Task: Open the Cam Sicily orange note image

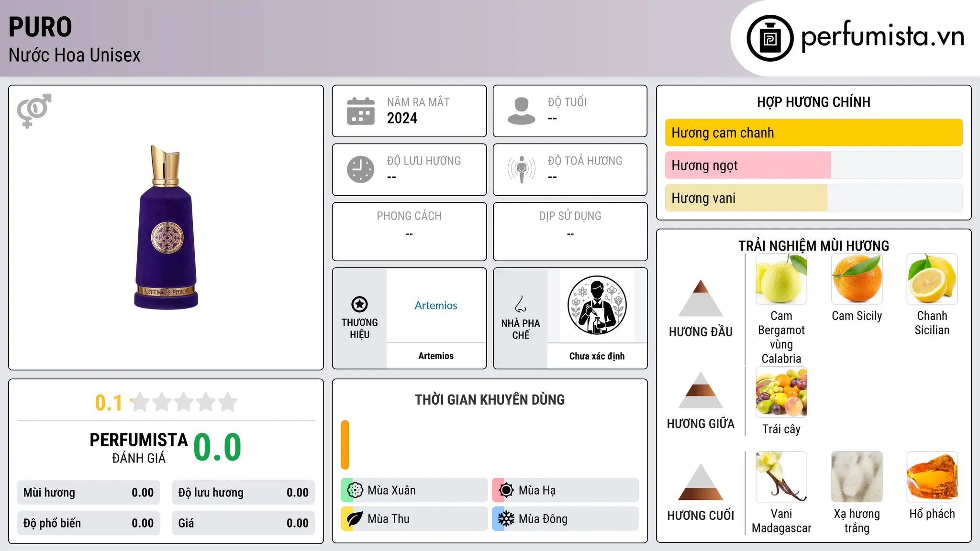Action: point(857,279)
